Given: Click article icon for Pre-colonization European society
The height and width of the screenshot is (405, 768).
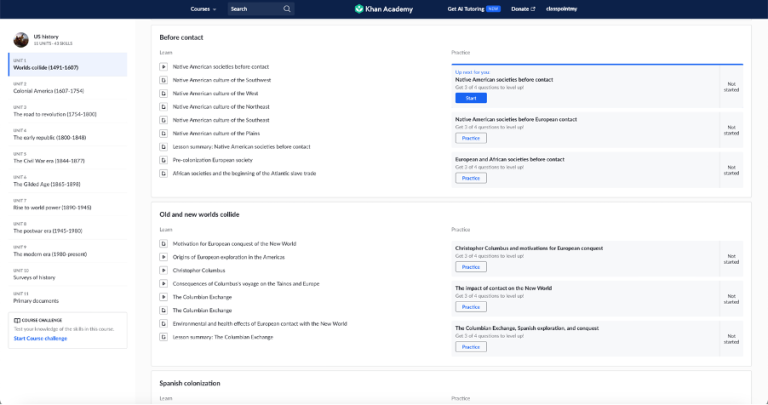Looking at the screenshot, I should click(x=164, y=160).
